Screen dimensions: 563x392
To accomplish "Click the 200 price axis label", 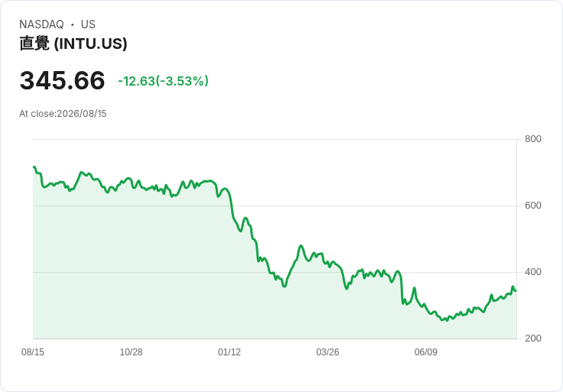I will (x=533, y=339).
